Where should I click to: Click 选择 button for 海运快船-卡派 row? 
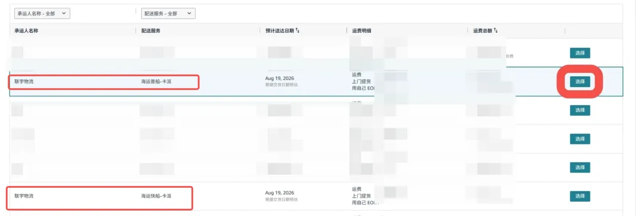580,196
